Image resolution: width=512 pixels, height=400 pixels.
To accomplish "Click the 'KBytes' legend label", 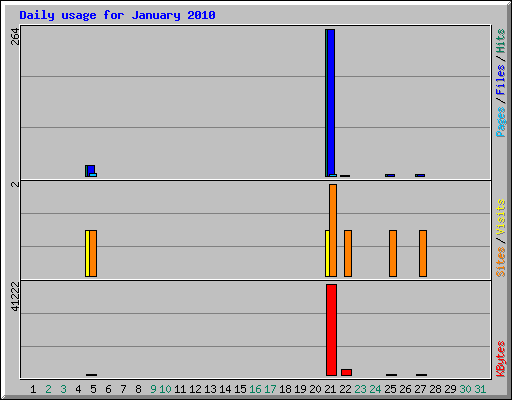I will pos(501,359).
